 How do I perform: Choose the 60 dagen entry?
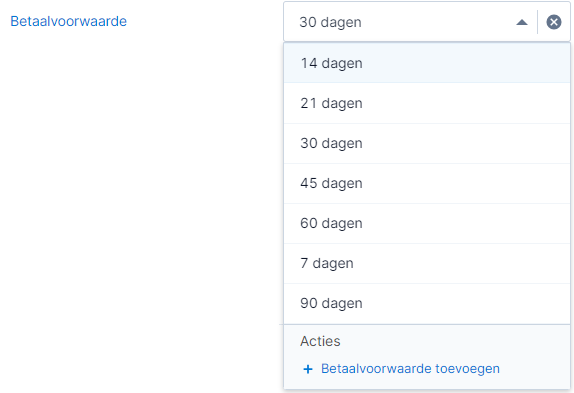tap(427, 223)
